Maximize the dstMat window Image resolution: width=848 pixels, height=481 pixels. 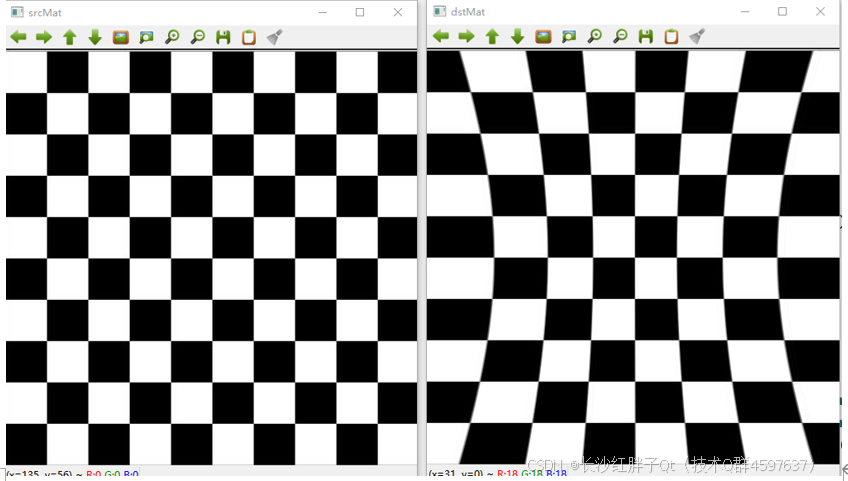[x=782, y=11]
